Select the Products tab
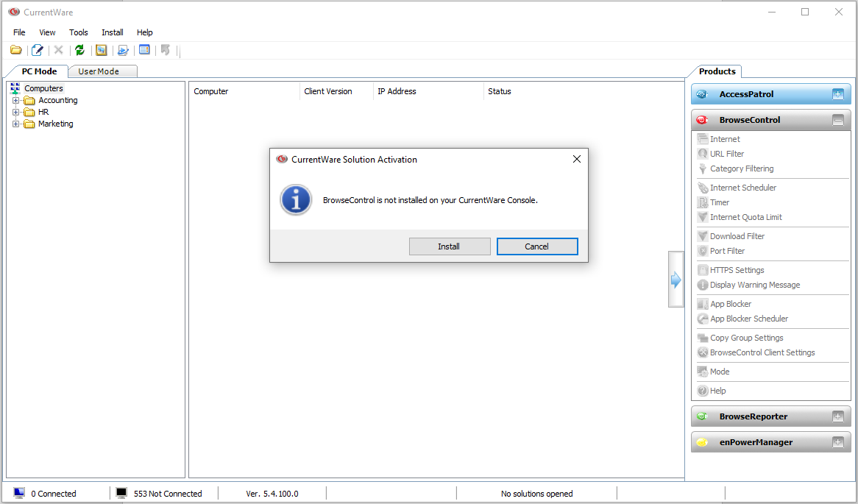The width and height of the screenshot is (858, 504). pos(717,71)
